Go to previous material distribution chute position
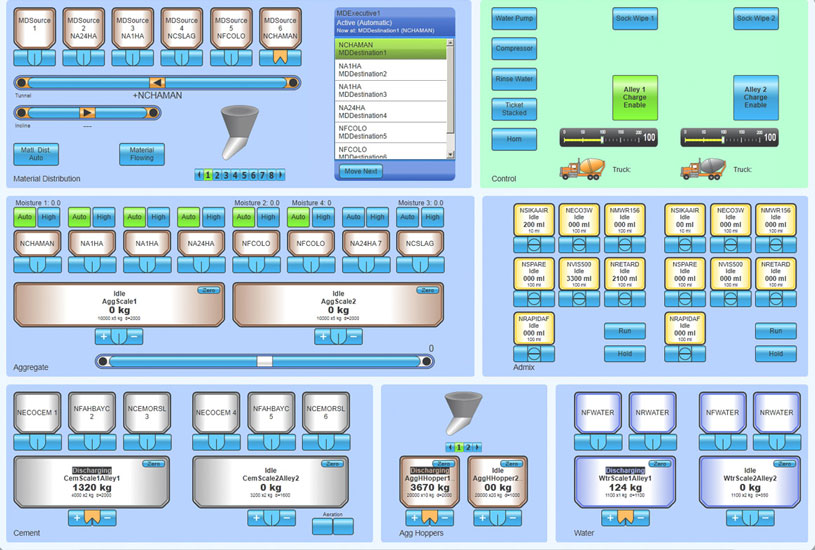Image resolution: width=815 pixels, height=550 pixels. [x=199, y=175]
